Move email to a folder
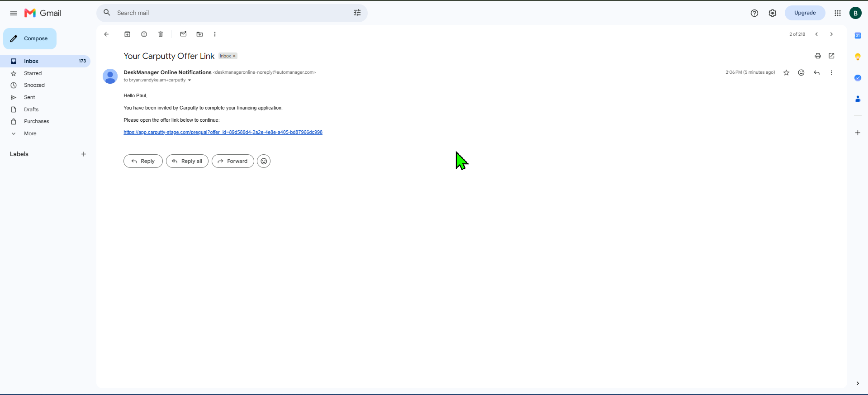This screenshot has width=868, height=395. pos(199,34)
